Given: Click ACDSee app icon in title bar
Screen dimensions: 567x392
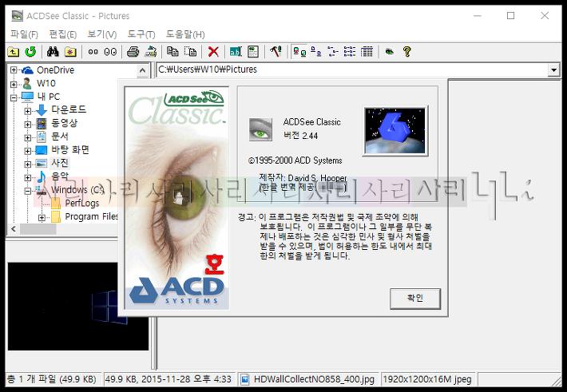Looking at the screenshot, I should (17, 16).
